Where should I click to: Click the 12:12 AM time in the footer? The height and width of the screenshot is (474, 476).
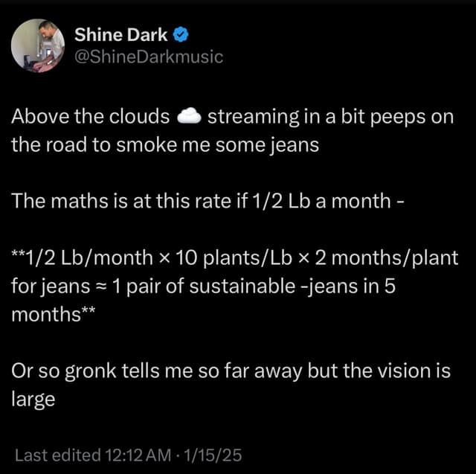click(138, 455)
